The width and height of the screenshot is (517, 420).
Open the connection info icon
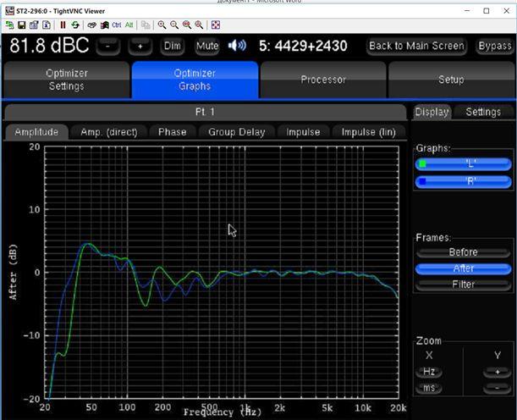(x=46, y=25)
